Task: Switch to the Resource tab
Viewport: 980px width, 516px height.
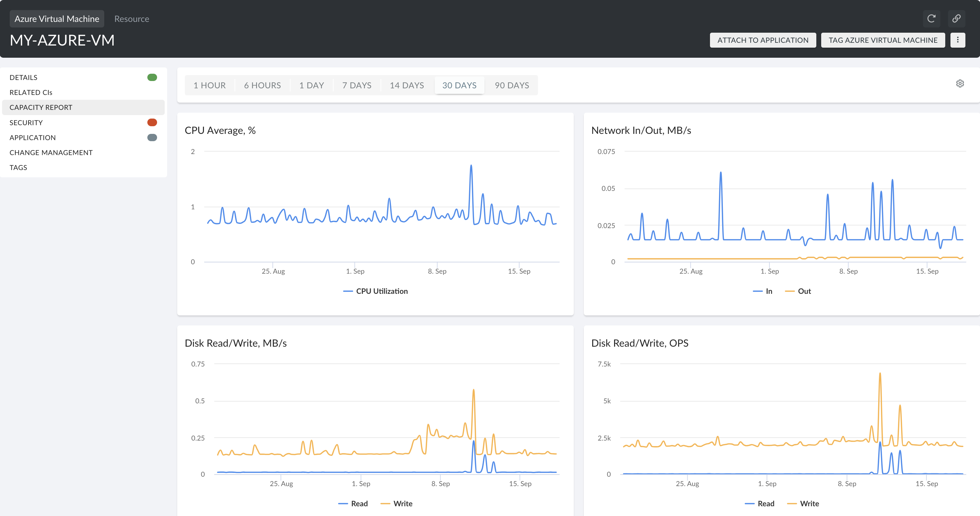Action: (131, 18)
